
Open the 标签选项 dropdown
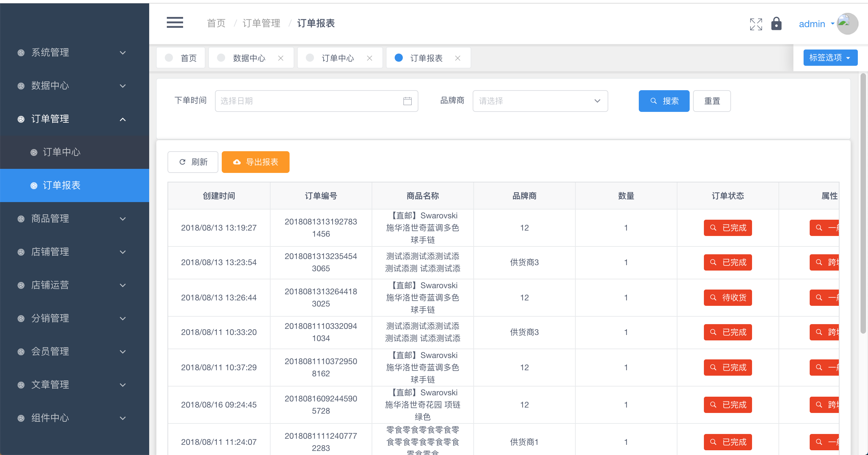tap(830, 58)
